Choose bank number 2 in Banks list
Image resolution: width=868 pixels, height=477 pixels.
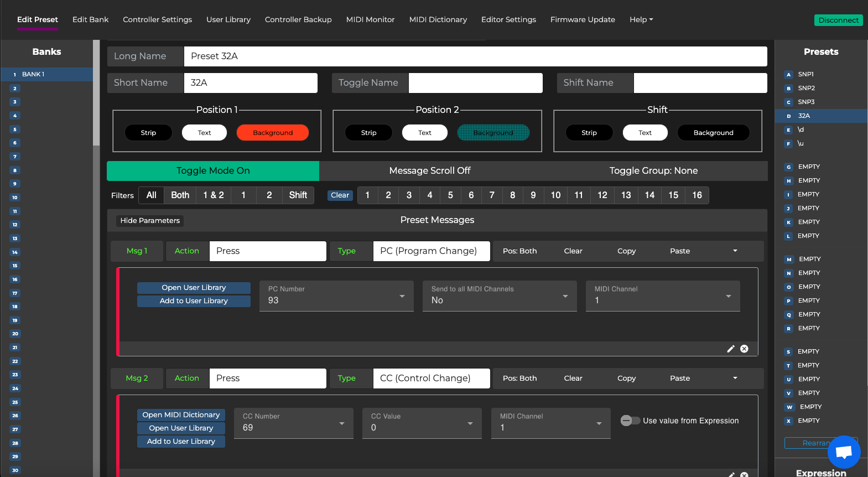tap(15, 88)
